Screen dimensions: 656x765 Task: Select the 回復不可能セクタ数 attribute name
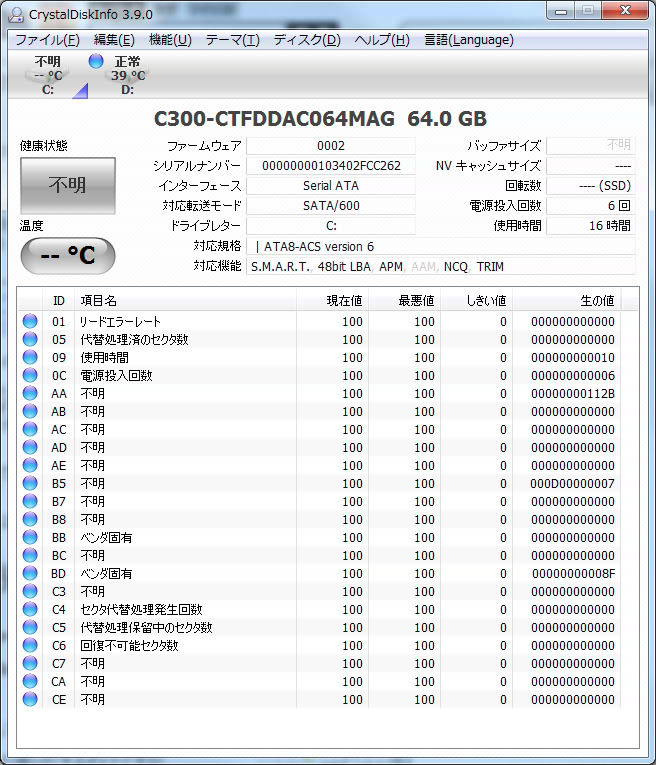tap(129, 645)
